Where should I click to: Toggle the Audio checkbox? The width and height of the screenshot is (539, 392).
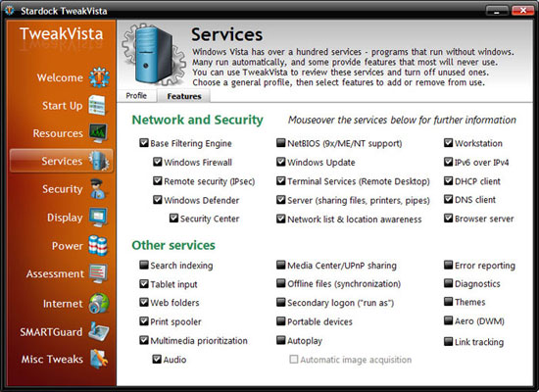[157, 359]
